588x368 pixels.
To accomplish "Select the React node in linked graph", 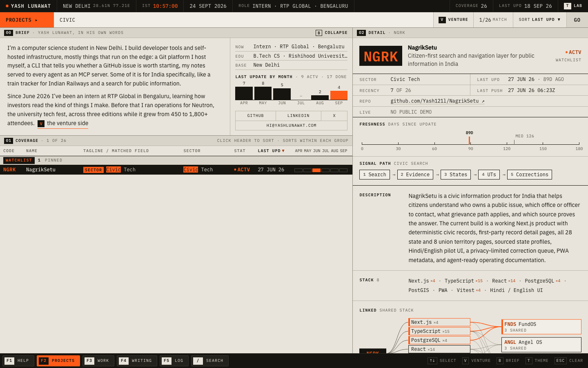I will click(439, 349).
